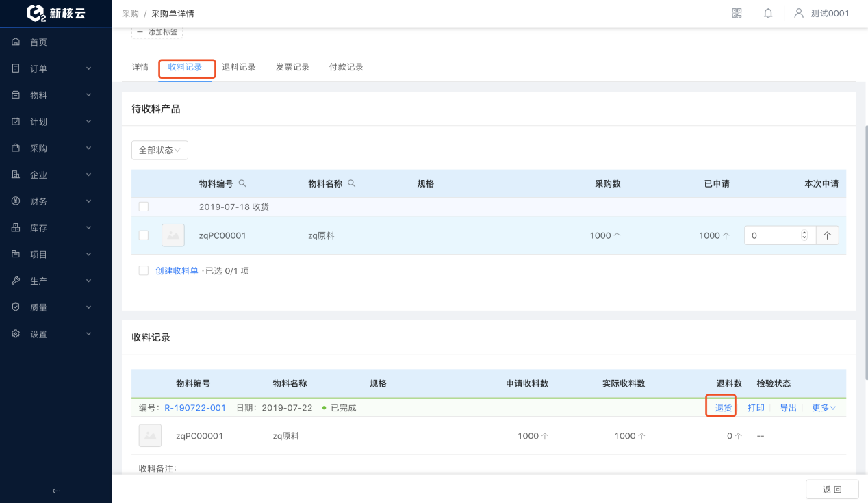Viewport: 868px width, 503px height.
Task: Switch to the 发票记录 tab
Action: (x=293, y=67)
